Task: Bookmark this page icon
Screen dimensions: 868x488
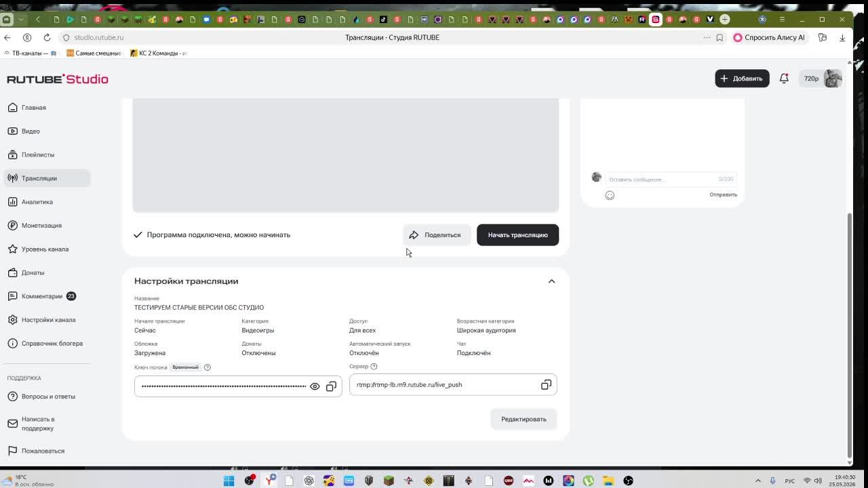Action: [719, 37]
